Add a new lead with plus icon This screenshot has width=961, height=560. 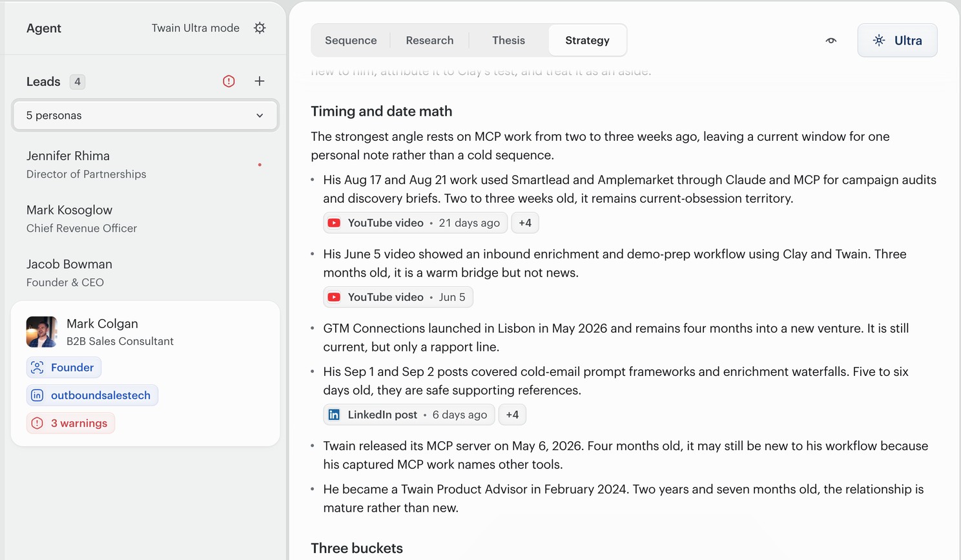point(260,81)
